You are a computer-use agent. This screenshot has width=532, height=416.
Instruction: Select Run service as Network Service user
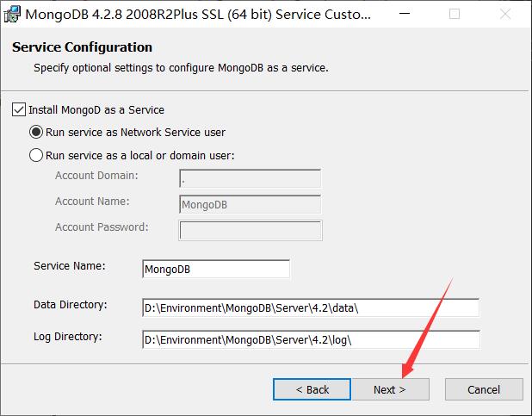(x=36, y=132)
